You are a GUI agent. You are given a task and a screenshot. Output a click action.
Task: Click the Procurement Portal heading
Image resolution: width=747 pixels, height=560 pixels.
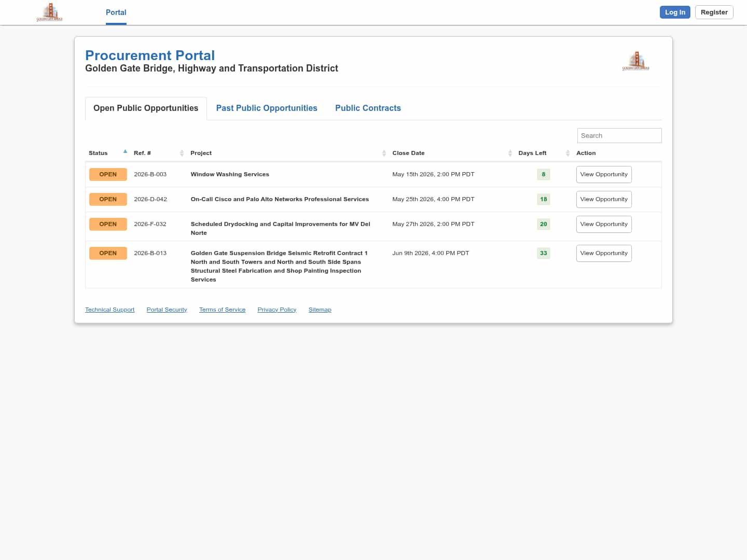coord(150,55)
